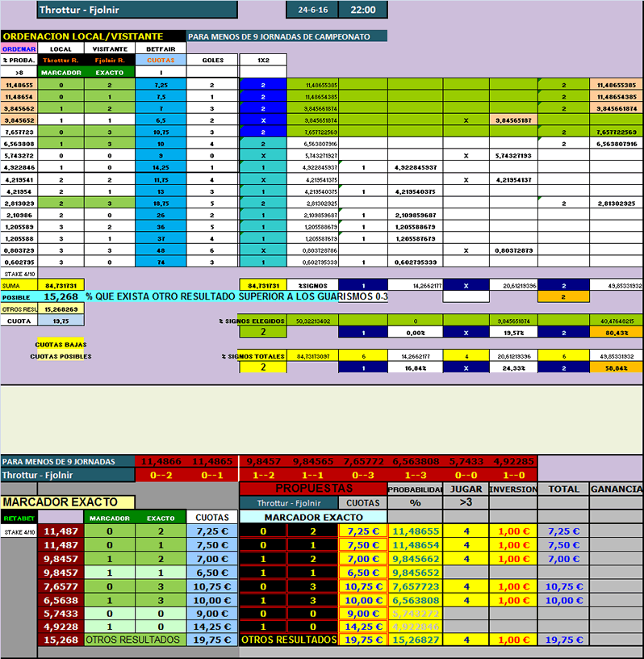Click the 'Fjolnir R.' orange cell
Screen dimensions: 644x659
click(x=110, y=60)
